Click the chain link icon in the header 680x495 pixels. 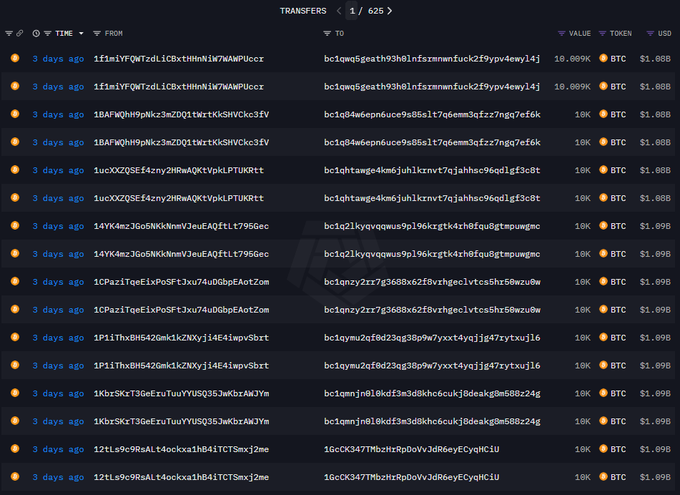[x=20, y=33]
